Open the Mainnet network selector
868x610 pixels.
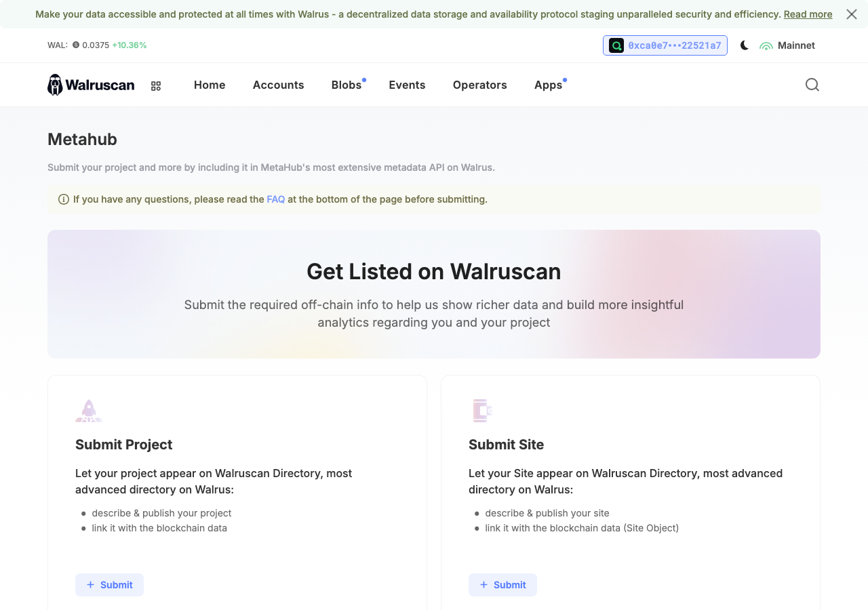[x=787, y=45]
